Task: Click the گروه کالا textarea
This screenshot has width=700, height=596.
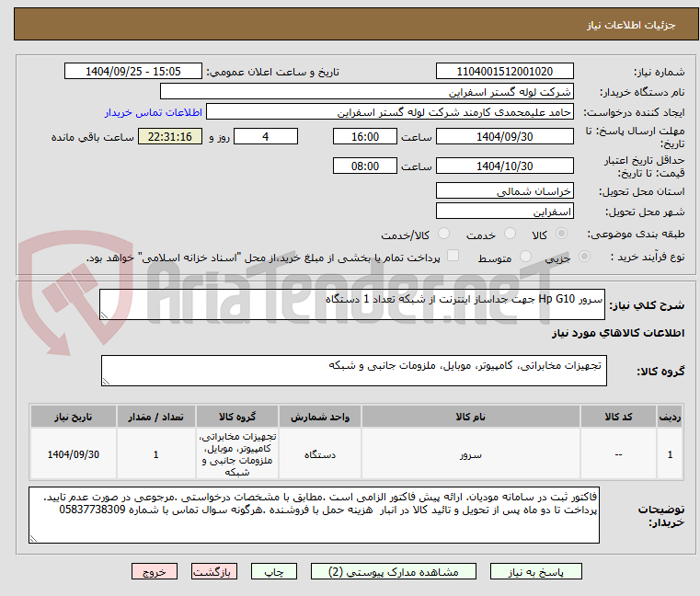Action: 353,371
